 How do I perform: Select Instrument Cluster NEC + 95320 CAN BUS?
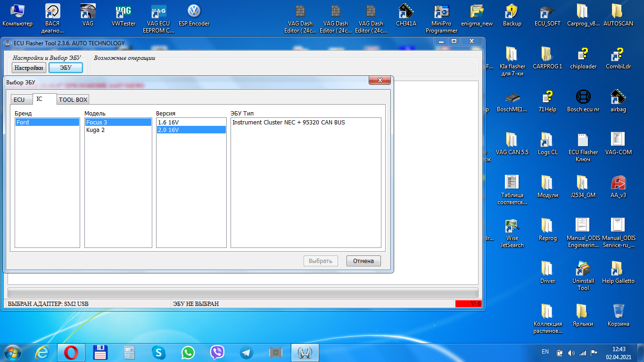click(289, 123)
